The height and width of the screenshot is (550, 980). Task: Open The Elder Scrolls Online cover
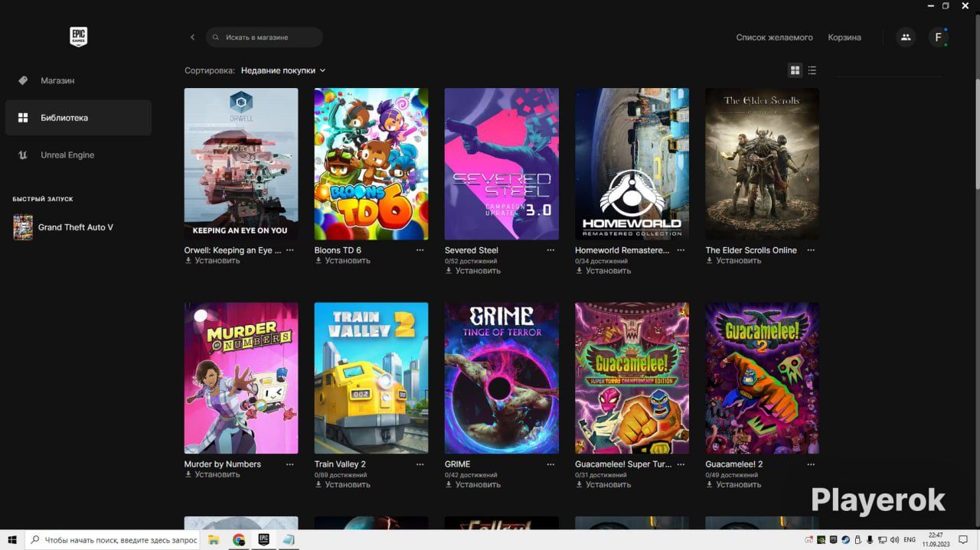click(x=762, y=164)
